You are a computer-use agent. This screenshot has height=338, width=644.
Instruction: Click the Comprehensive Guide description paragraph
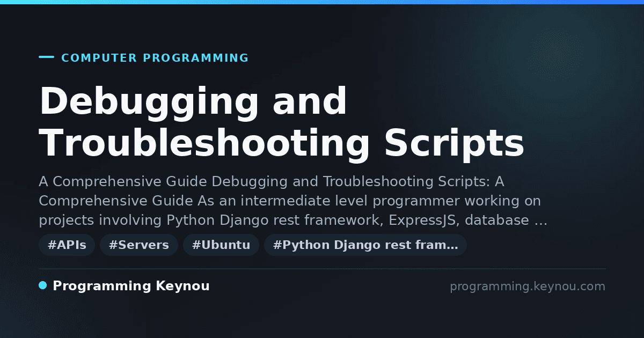(293, 201)
